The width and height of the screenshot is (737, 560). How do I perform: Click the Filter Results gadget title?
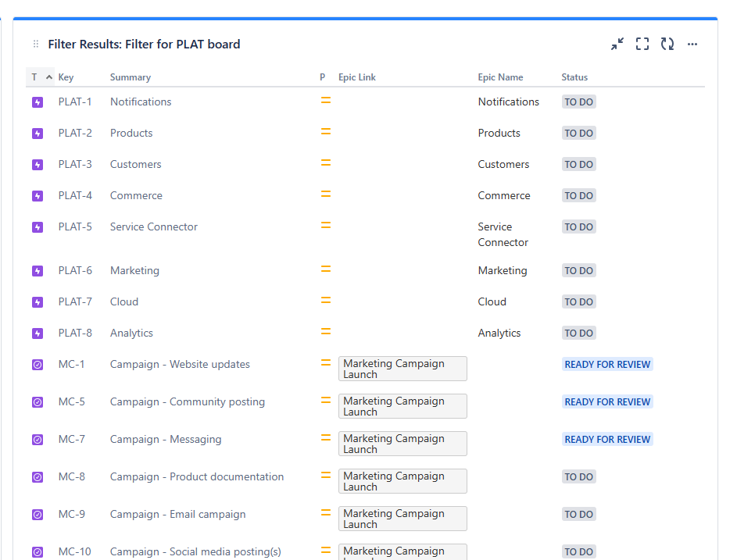[x=144, y=45]
